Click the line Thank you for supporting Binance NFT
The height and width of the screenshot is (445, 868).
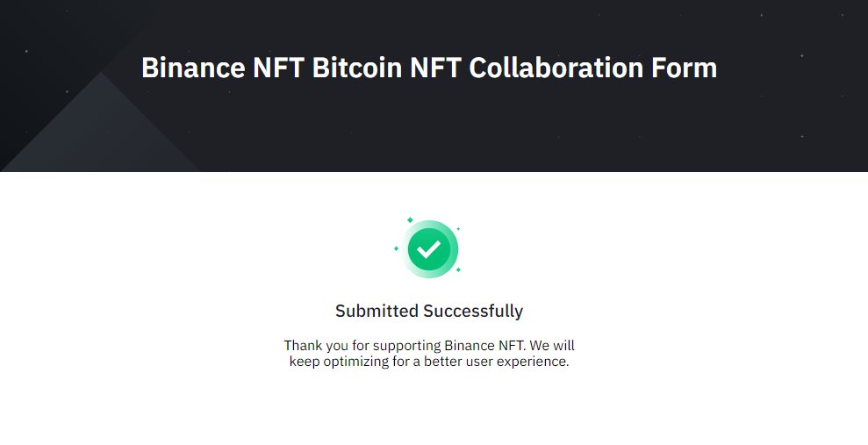click(405, 345)
